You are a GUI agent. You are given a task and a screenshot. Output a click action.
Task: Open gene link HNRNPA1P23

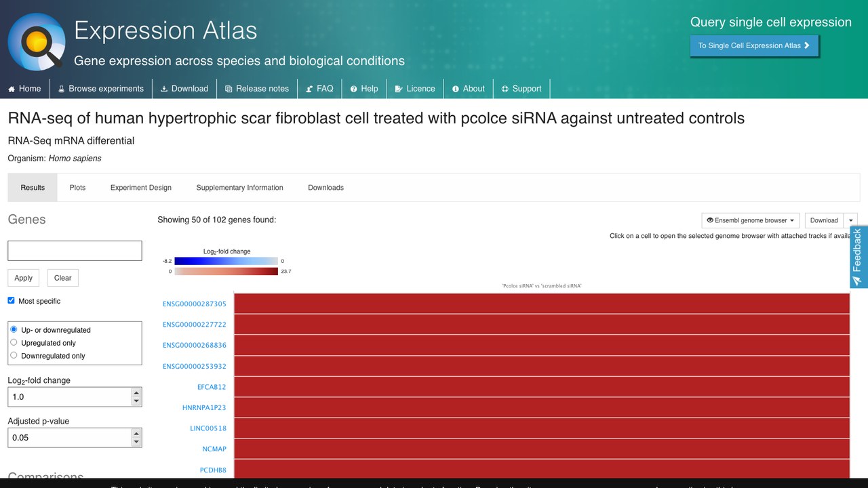tap(204, 407)
